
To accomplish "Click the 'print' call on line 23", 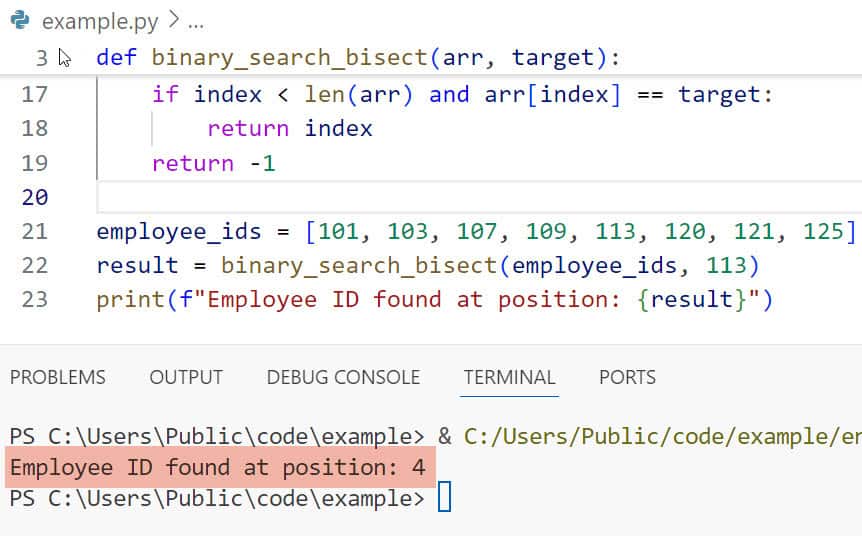I will tap(130, 300).
